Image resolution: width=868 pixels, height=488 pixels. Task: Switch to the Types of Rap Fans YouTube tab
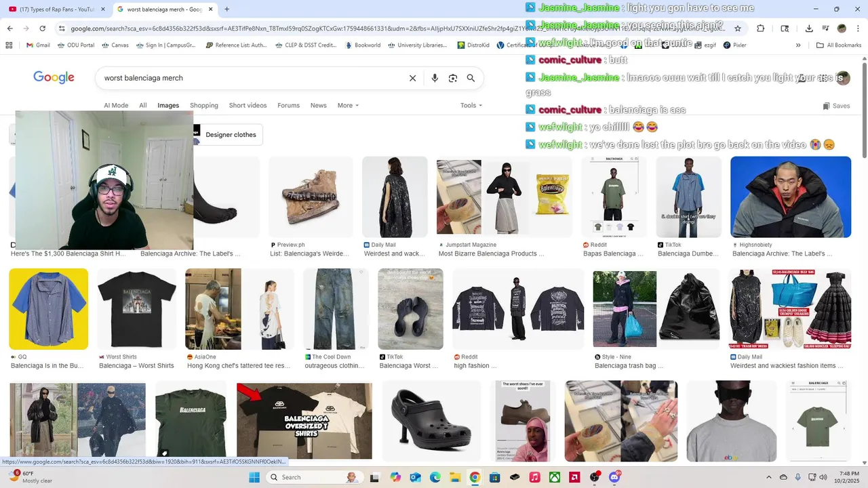click(x=56, y=9)
